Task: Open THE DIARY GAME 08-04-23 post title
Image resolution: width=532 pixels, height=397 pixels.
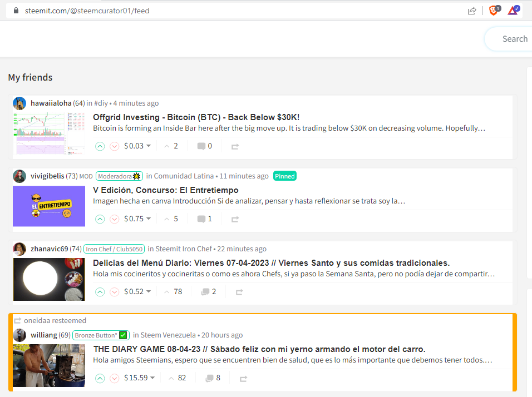Action: coord(259,349)
